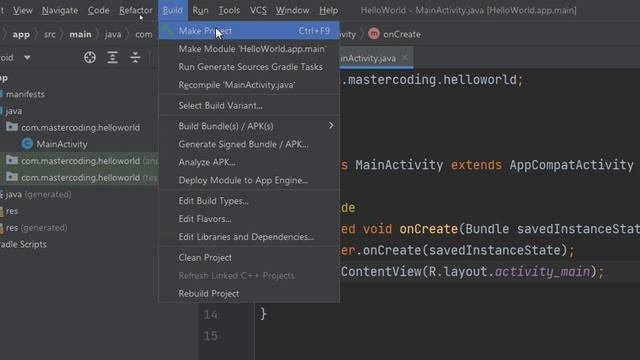Click Collapse All icon in project panel
This screenshot has width=640, height=360.
pyautogui.click(x=135, y=58)
